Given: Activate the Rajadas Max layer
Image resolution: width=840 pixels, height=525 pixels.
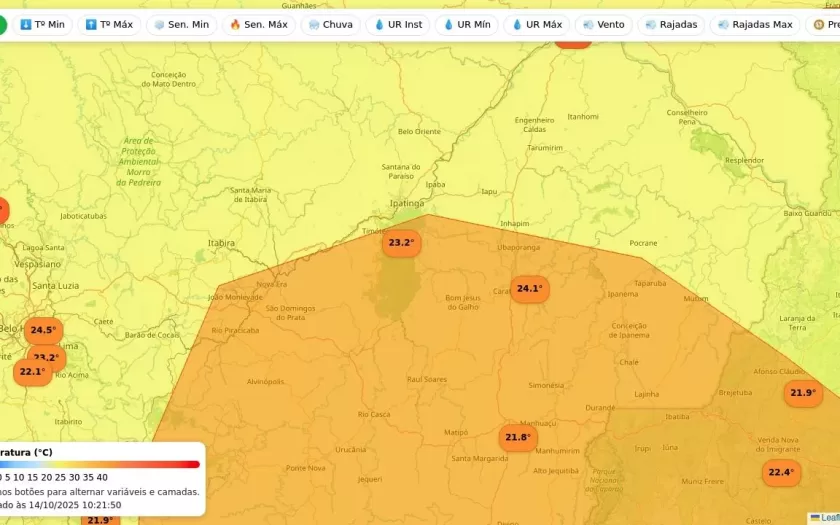Looking at the screenshot, I should point(754,25).
